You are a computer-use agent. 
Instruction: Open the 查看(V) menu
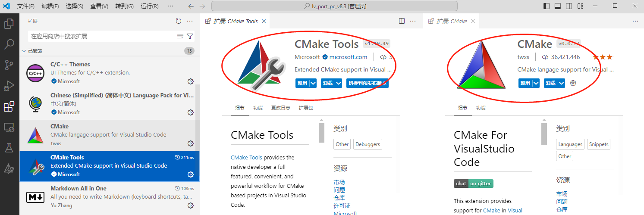tap(100, 6)
